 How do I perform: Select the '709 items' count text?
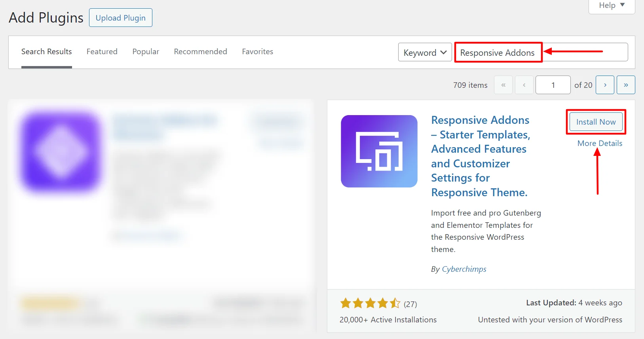click(x=470, y=85)
